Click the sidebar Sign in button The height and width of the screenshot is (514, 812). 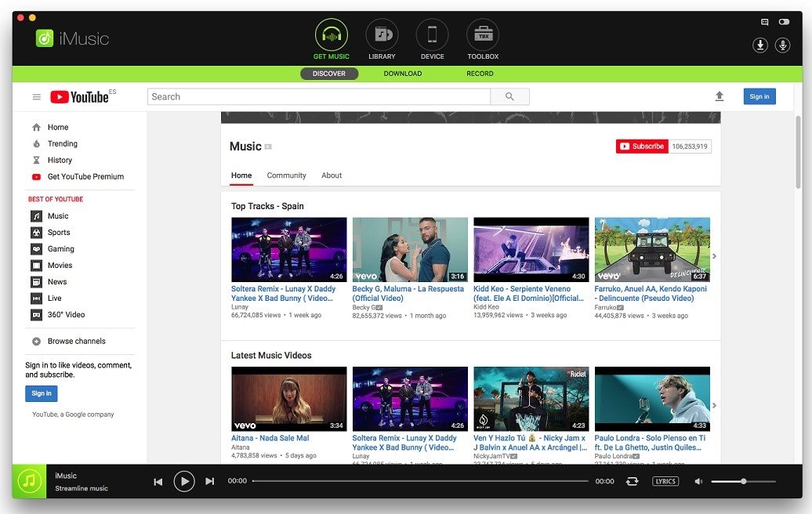(42, 393)
